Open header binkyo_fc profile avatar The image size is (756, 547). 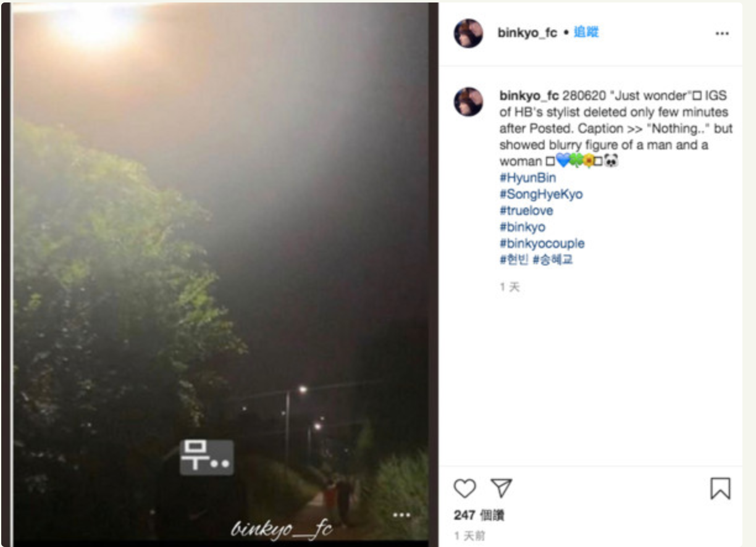coord(468,33)
